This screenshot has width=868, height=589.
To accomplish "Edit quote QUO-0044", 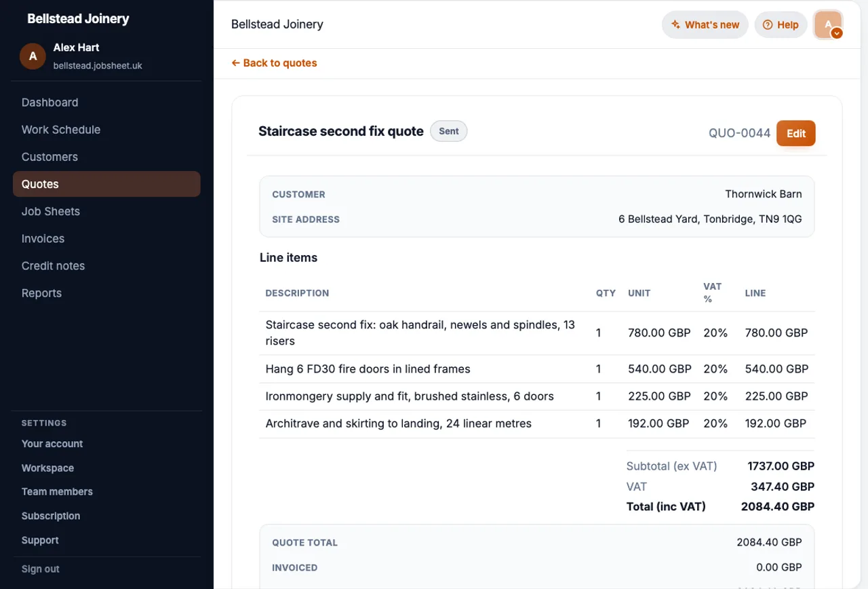I will pos(796,134).
